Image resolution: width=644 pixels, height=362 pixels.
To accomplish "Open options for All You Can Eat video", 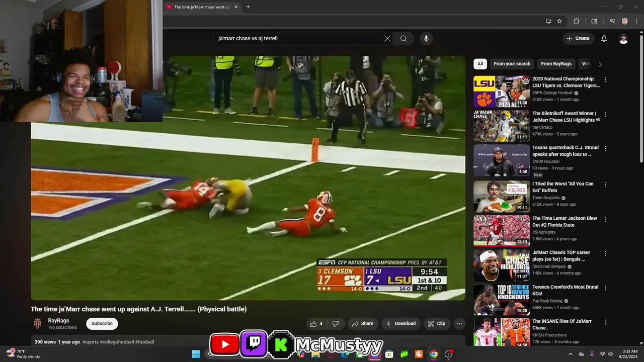I will (x=606, y=185).
